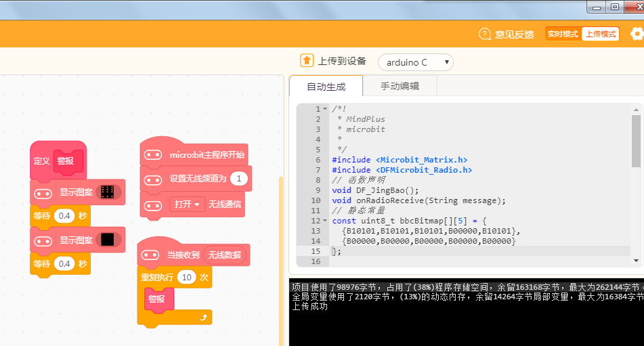Open the arduino C language dropdown
The image size is (644, 346).
[x=416, y=62]
